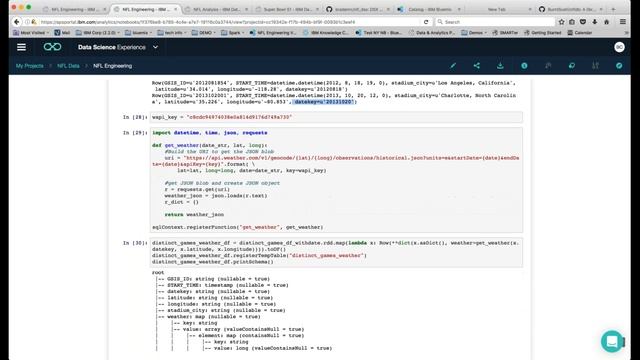Image resolution: width=640 pixels, height=360 pixels.
Task: Open the IBM Corp bookmarks folder
Action: (98, 33)
